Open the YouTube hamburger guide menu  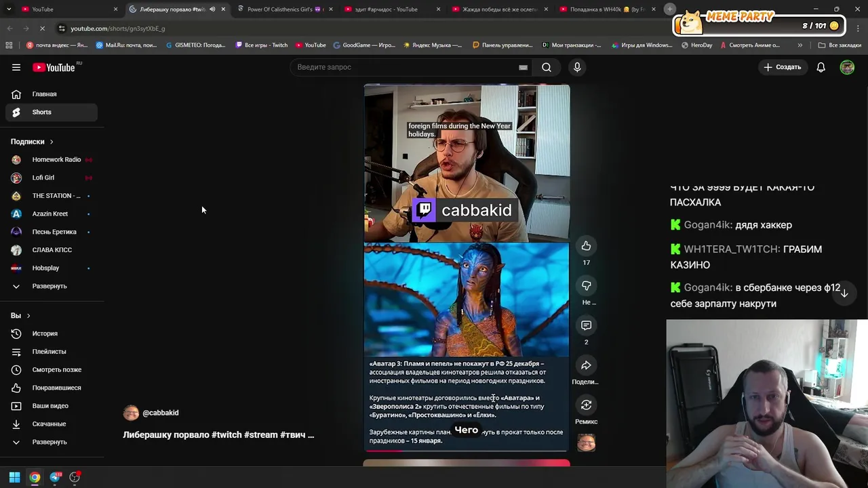point(16,67)
